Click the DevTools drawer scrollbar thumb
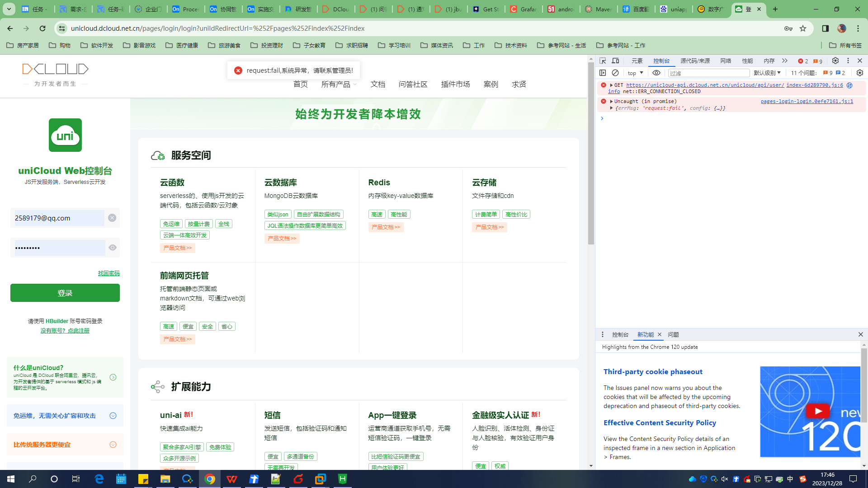The height and width of the screenshot is (488, 868). 864,385
